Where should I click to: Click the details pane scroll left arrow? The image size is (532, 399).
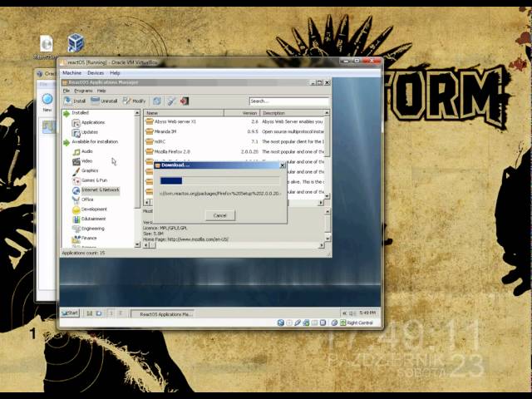(x=146, y=245)
